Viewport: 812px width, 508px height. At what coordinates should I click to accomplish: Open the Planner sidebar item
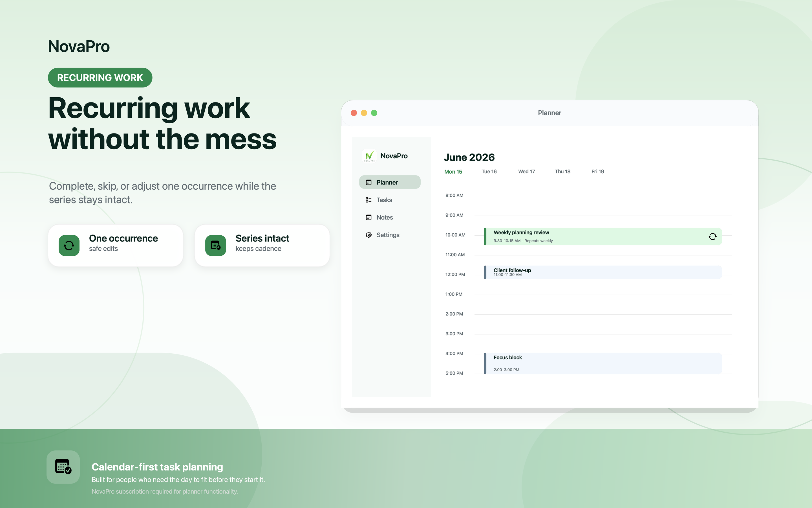click(x=390, y=182)
